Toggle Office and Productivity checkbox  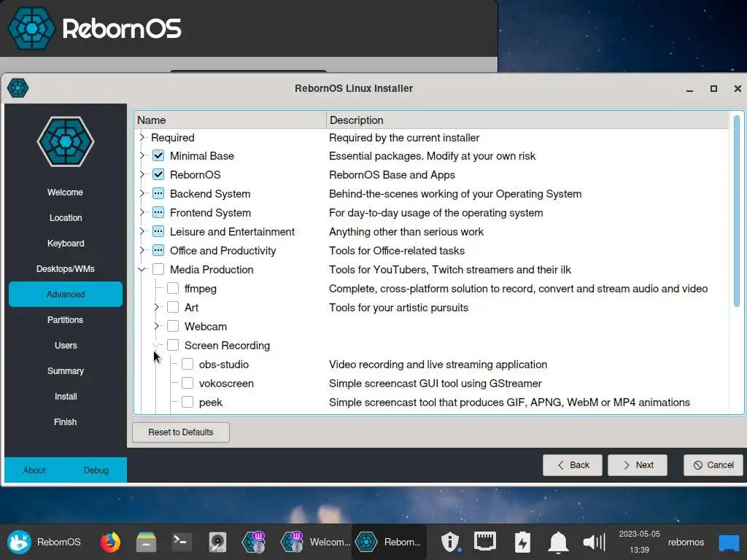click(158, 251)
